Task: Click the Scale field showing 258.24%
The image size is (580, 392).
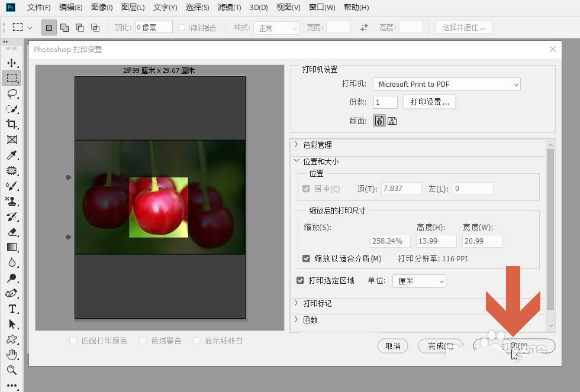Action: pos(390,241)
